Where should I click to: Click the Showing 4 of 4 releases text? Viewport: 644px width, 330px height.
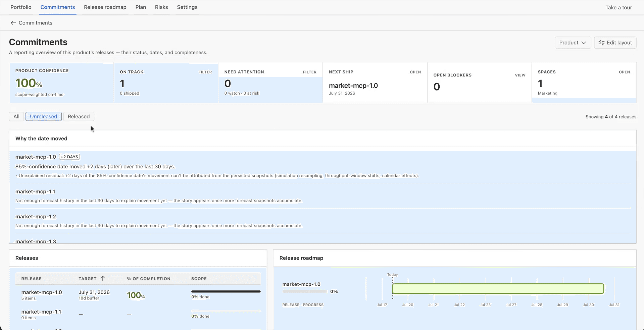(x=611, y=117)
